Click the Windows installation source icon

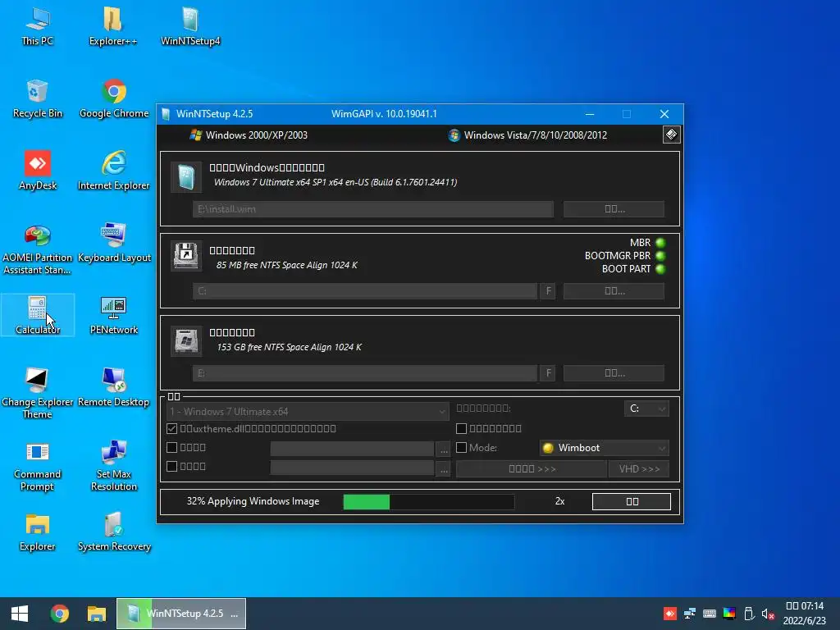[186, 177]
